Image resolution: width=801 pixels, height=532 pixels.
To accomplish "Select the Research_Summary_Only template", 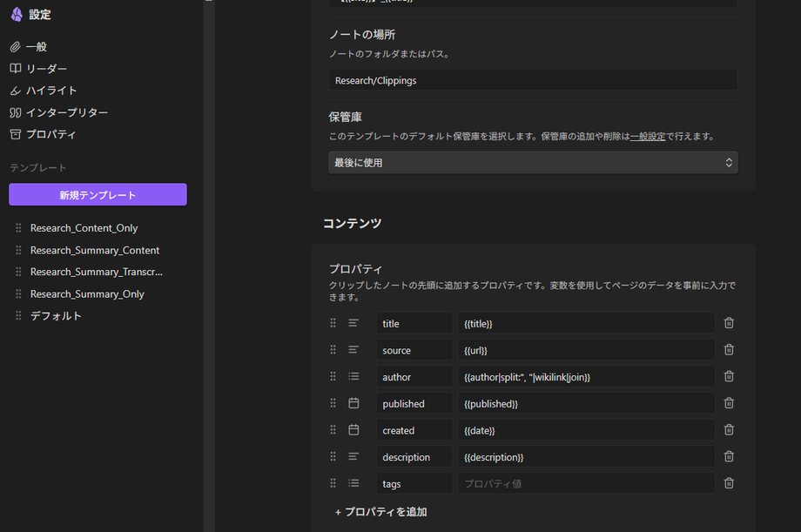I will click(87, 294).
